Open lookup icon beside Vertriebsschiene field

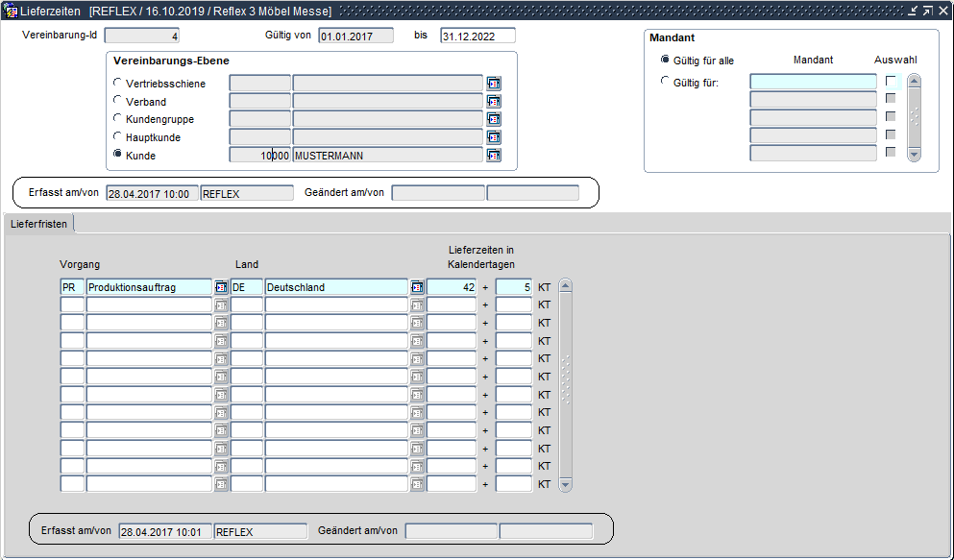pos(494,84)
